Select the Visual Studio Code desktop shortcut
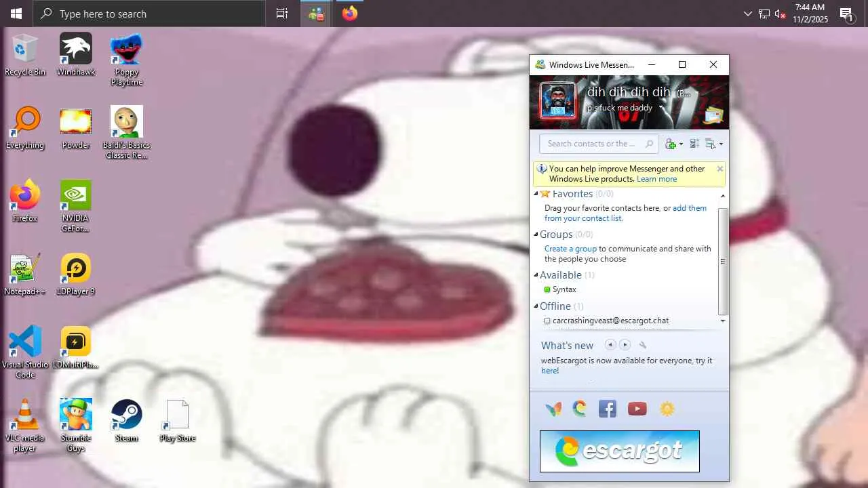Viewport: 868px width, 488px height. tap(25, 352)
